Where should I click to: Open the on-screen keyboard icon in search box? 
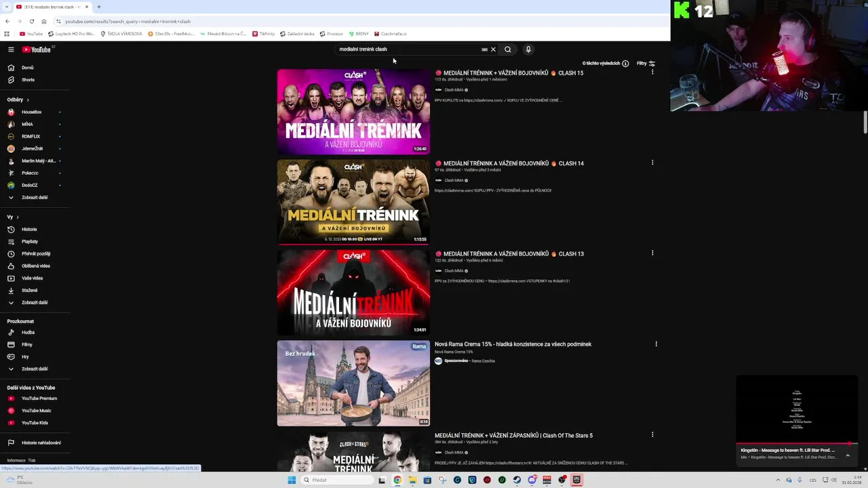click(484, 49)
